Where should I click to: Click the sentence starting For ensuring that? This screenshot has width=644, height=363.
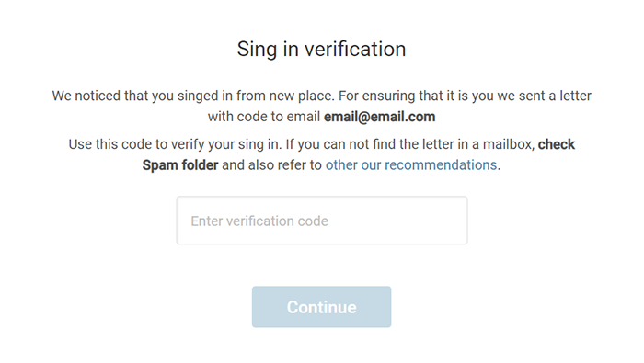(x=465, y=96)
